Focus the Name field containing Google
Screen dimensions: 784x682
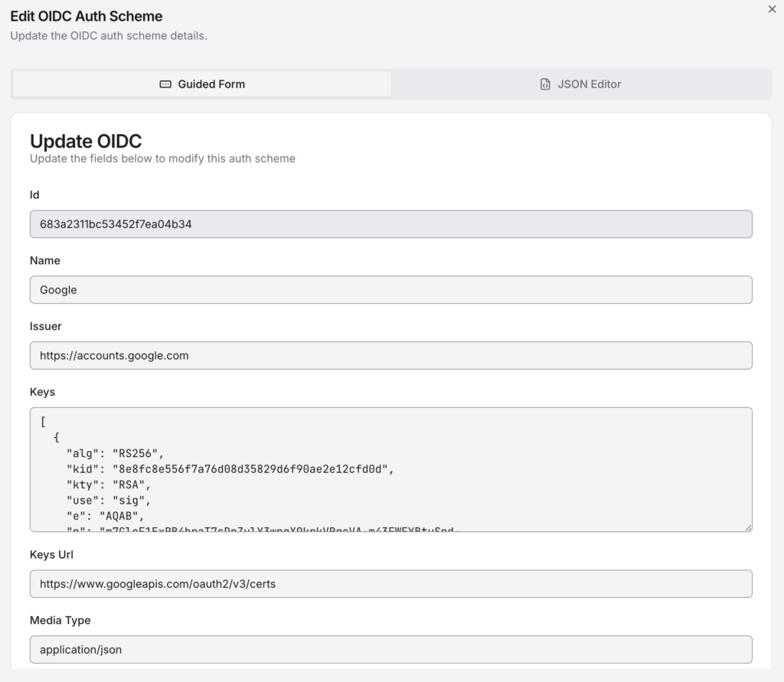point(390,290)
